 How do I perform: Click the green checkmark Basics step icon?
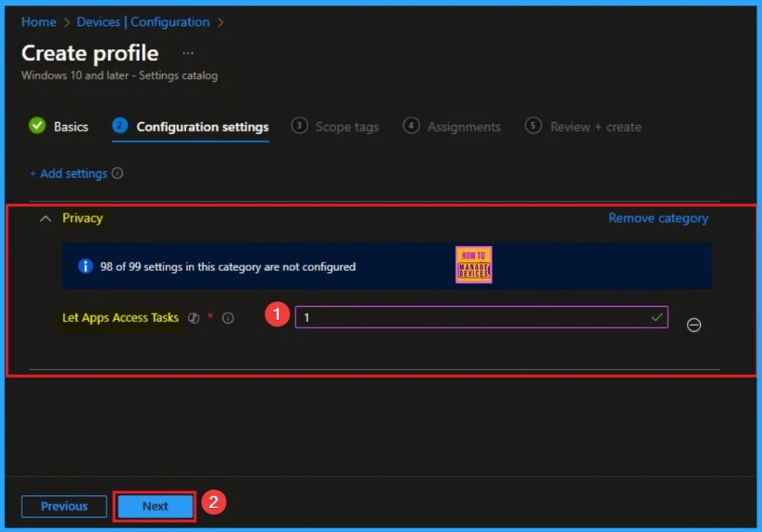click(37, 126)
